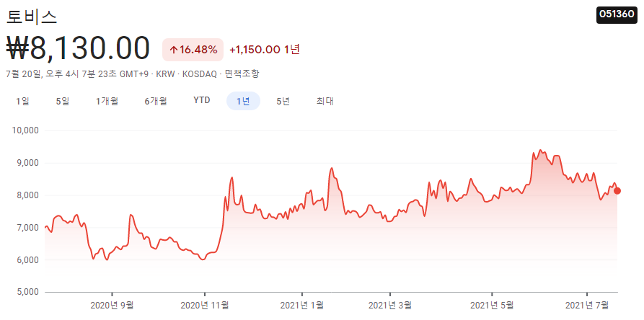Click the 051360 ticker badge

617,14
